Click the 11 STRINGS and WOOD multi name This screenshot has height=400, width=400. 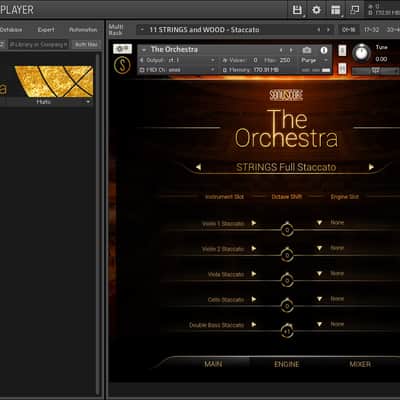click(x=204, y=30)
